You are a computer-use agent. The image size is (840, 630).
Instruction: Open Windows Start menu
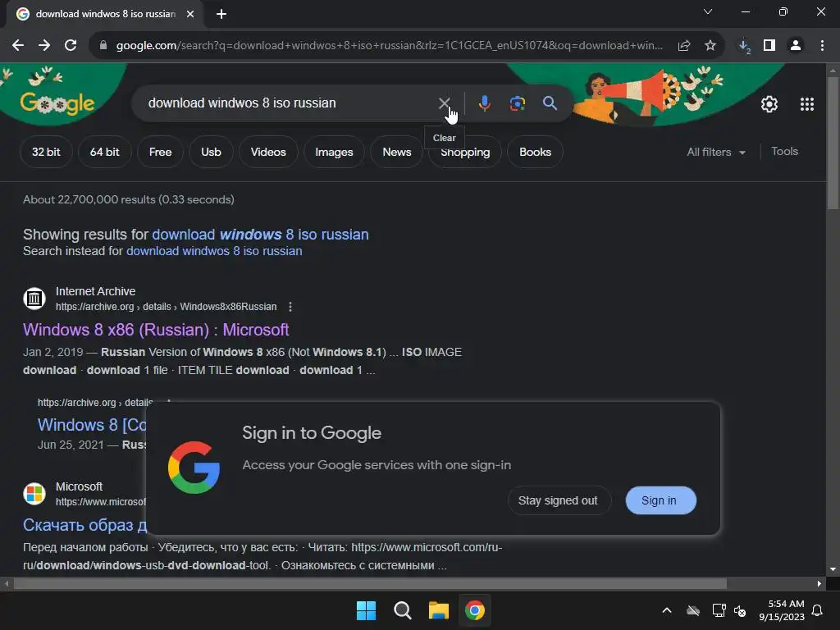367,610
